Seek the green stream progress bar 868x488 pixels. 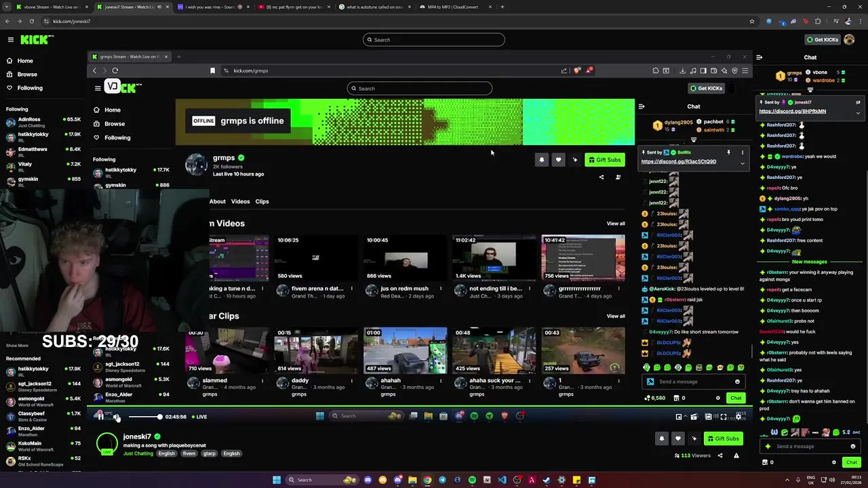[419, 407]
